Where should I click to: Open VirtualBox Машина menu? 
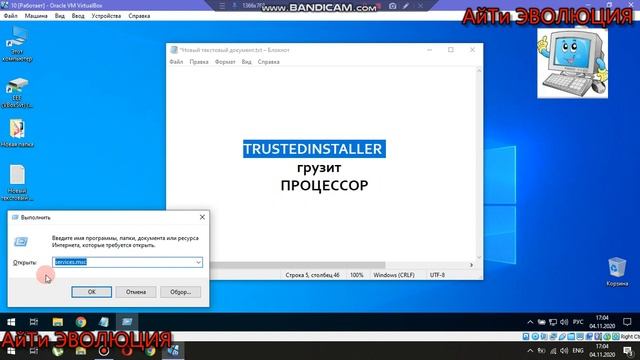click(36, 16)
